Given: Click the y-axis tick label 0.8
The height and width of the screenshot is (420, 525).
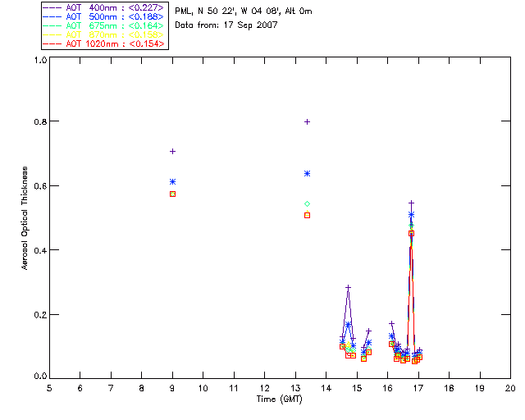Looking at the screenshot, I should pos(40,121).
